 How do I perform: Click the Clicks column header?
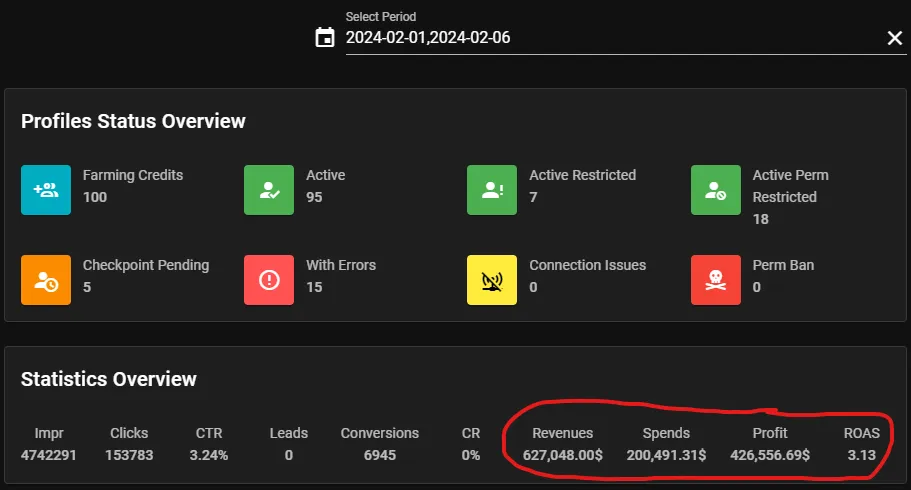click(129, 434)
